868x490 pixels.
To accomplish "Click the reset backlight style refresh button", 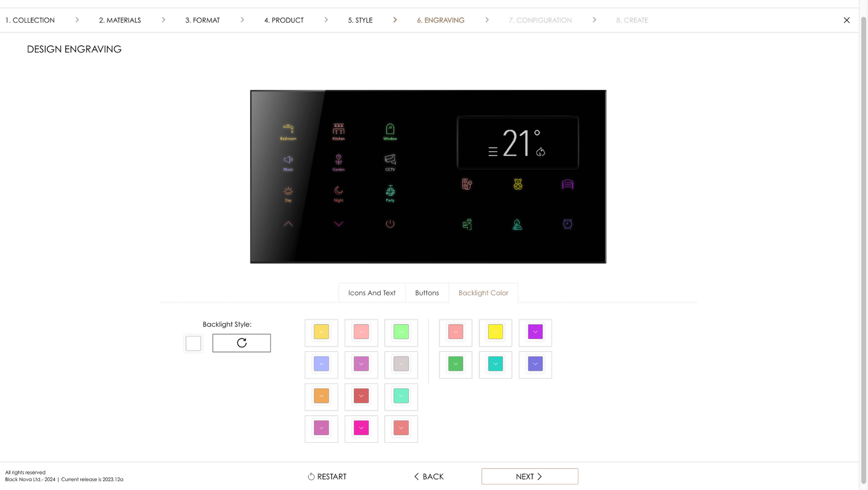I will pyautogui.click(x=242, y=343).
